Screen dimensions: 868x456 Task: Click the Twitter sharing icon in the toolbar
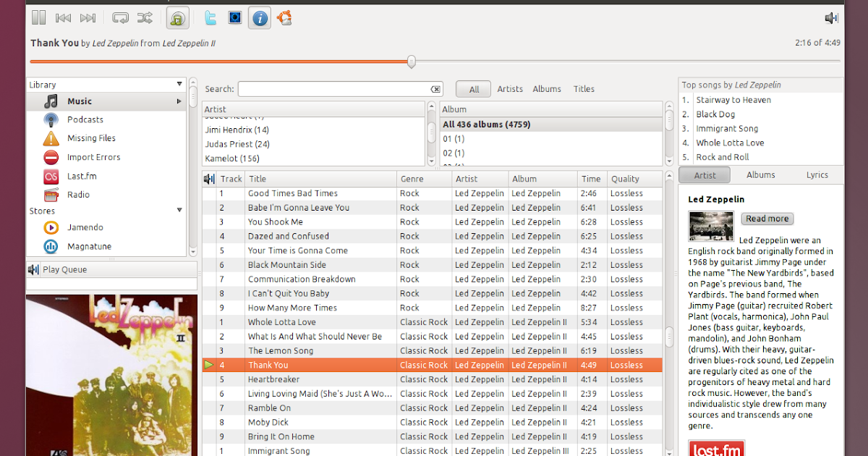(x=210, y=17)
